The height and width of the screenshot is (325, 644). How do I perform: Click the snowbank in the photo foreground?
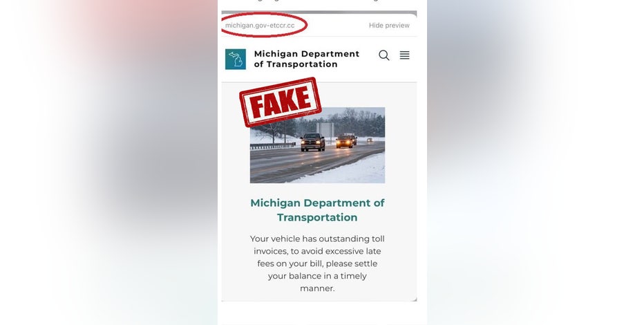pos(349,171)
